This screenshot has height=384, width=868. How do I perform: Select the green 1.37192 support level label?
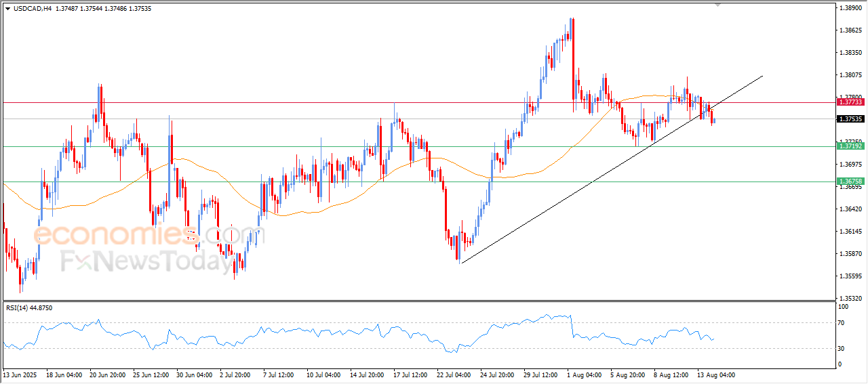pyautogui.click(x=850, y=146)
